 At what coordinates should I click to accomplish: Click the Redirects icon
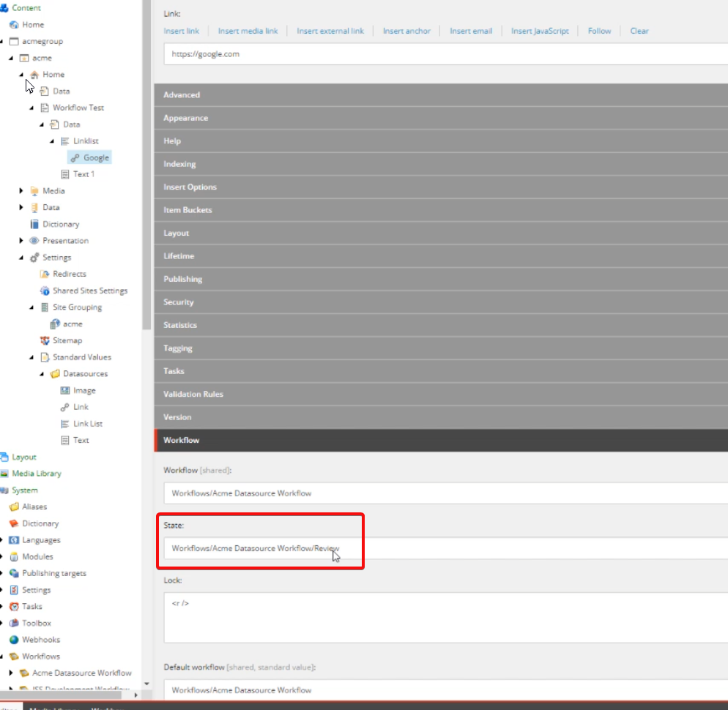[45, 274]
